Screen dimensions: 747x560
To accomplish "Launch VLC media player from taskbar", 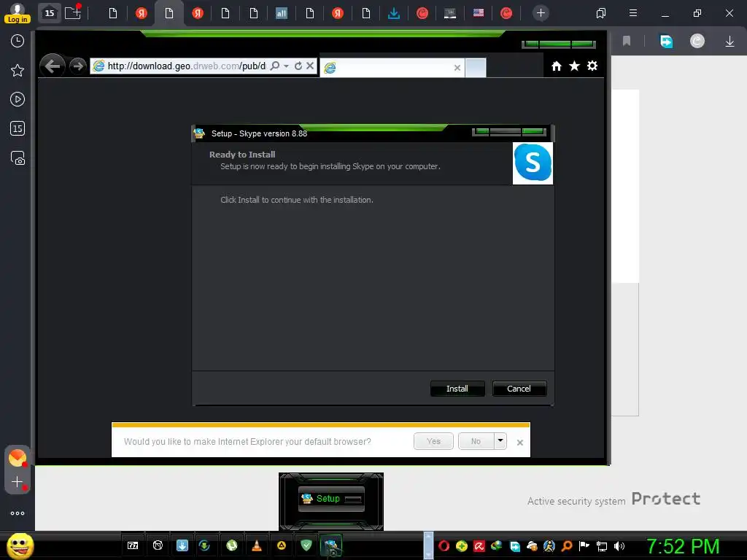I will (x=257, y=545).
